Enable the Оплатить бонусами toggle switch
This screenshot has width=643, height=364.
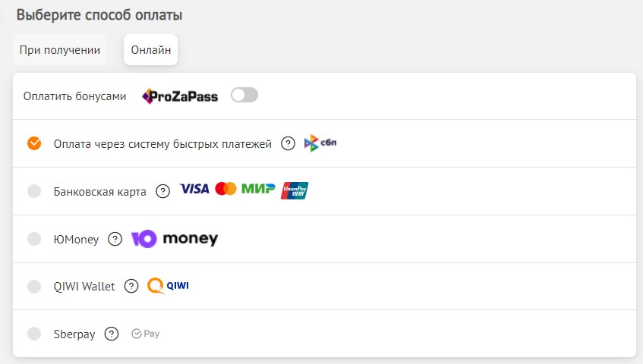coord(244,95)
